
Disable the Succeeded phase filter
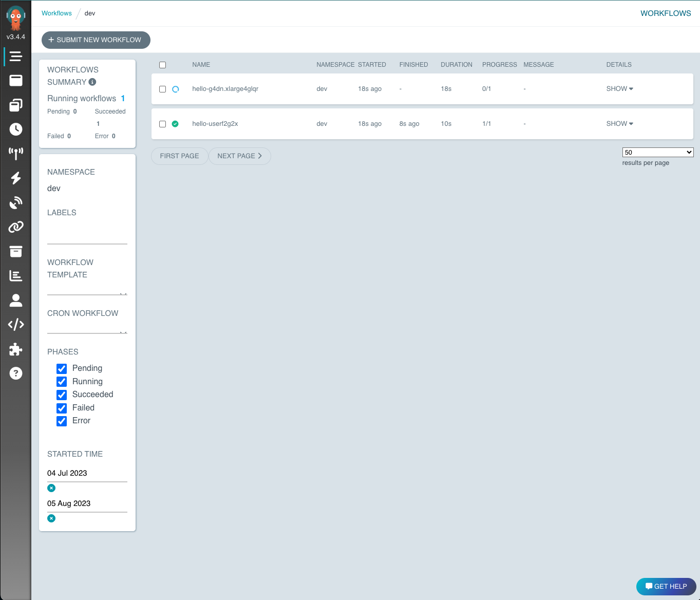coord(62,395)
